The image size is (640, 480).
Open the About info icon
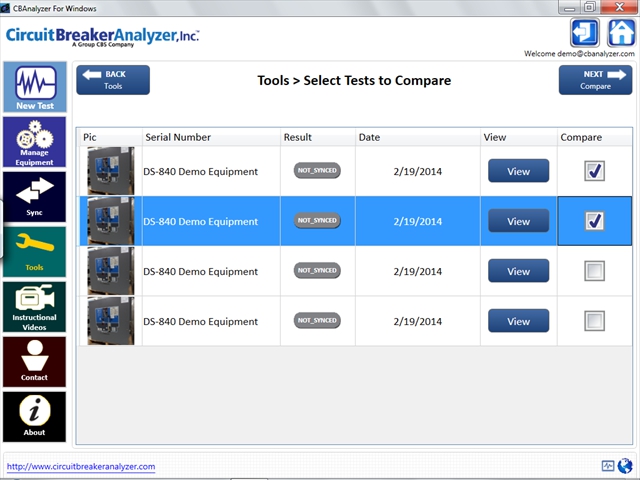pyautogui.click(x=35, y=417)
